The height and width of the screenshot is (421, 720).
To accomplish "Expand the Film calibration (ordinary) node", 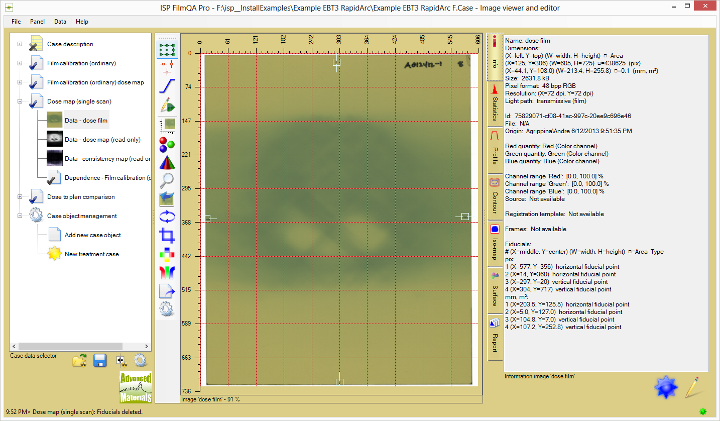I will tap(20, 63).
